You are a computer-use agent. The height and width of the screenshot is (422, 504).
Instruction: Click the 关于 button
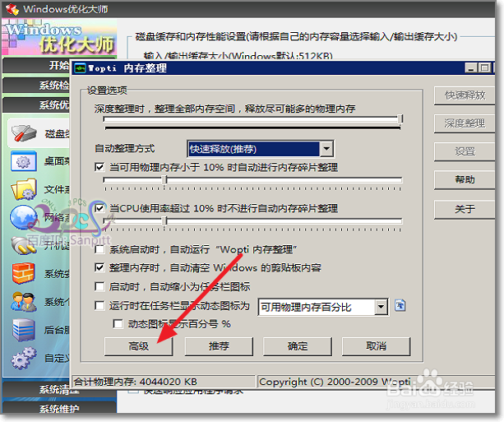[x=465, y=210]
